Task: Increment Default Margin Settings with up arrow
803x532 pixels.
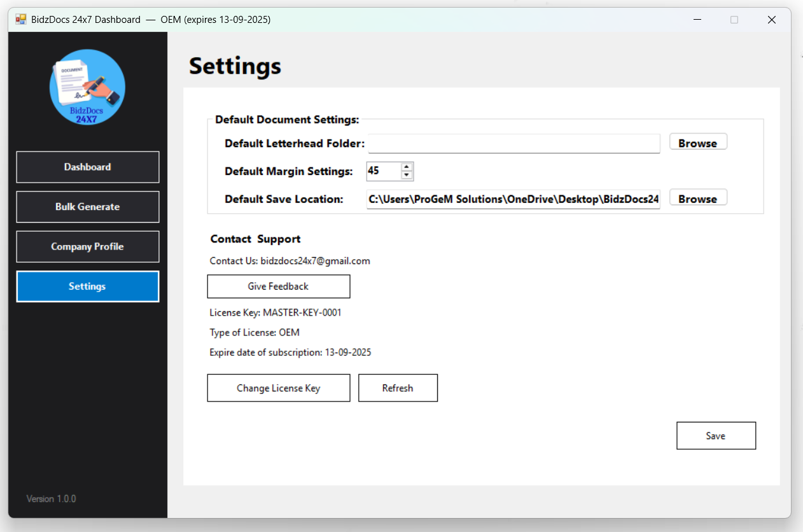Action: [x=407, y=167]
